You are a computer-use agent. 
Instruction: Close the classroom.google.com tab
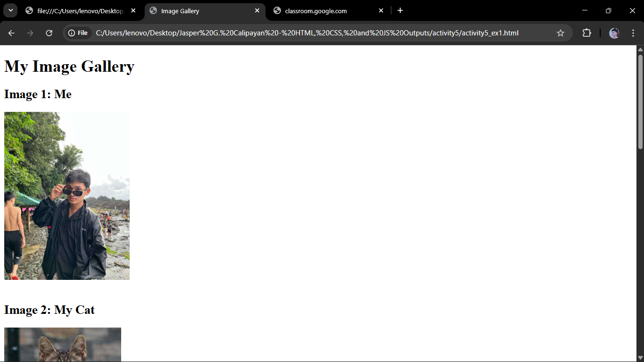tap(381, 10)
